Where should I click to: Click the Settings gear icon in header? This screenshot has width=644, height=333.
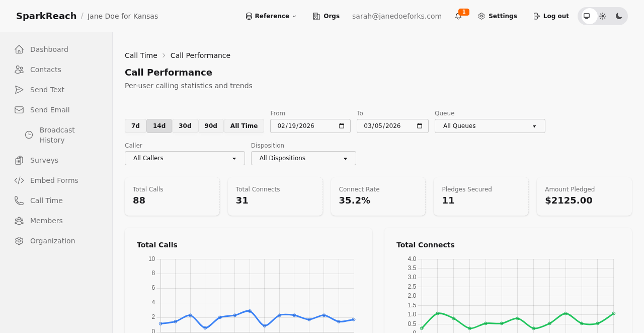(481, 16)
